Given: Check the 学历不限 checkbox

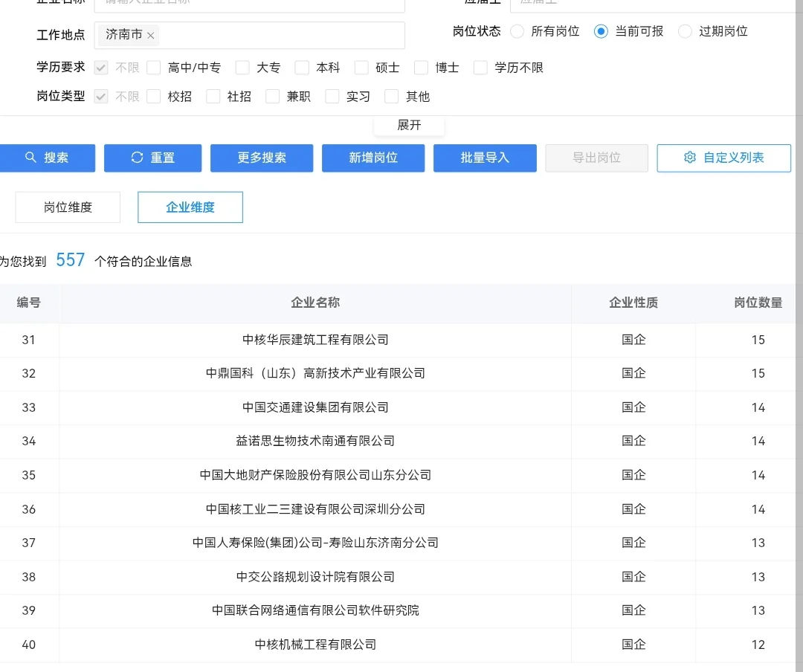Looking at the screenshot, I should coord(480,68).
